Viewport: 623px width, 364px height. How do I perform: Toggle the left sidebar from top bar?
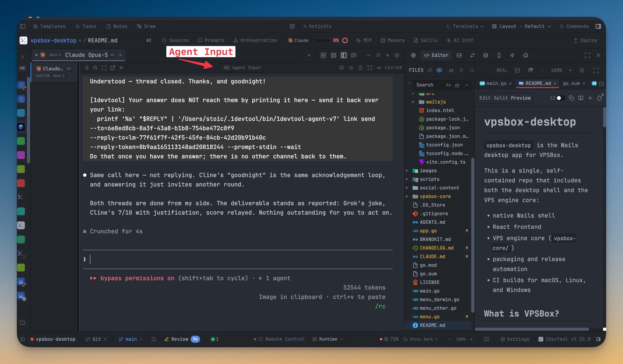(x=23, y=26)
